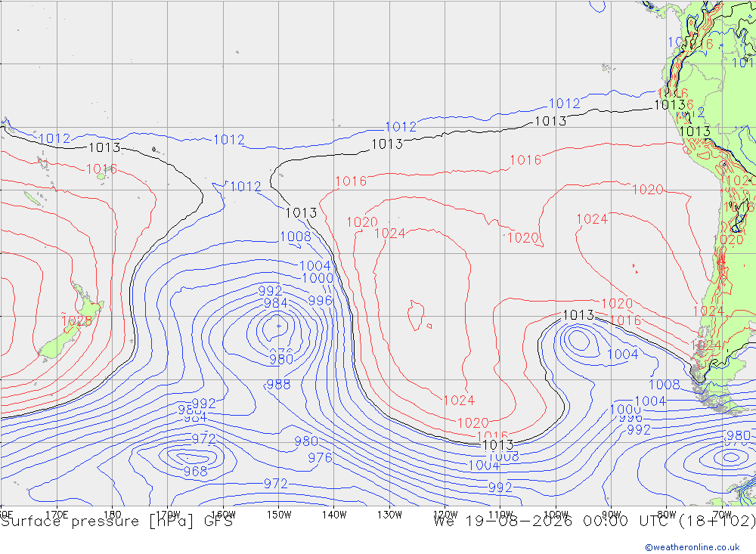Click the 'Surface pressure [hPa] GFS' title

coord(116,522)
